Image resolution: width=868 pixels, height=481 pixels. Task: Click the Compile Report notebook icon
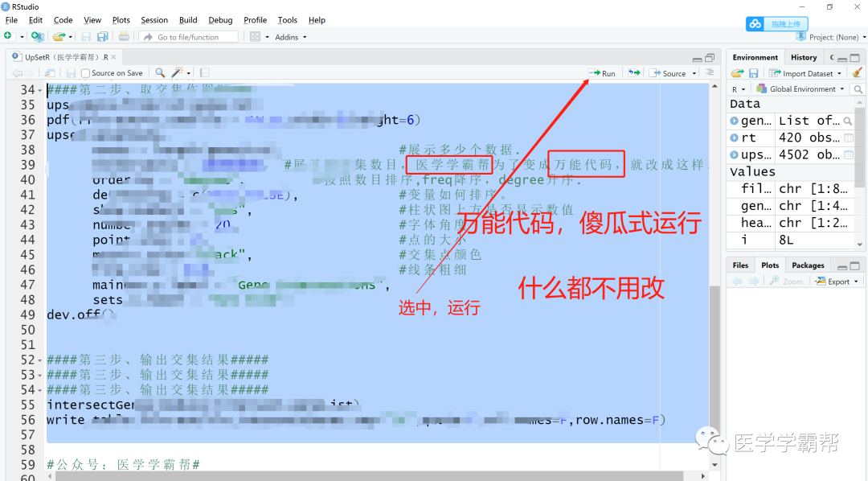204,72
